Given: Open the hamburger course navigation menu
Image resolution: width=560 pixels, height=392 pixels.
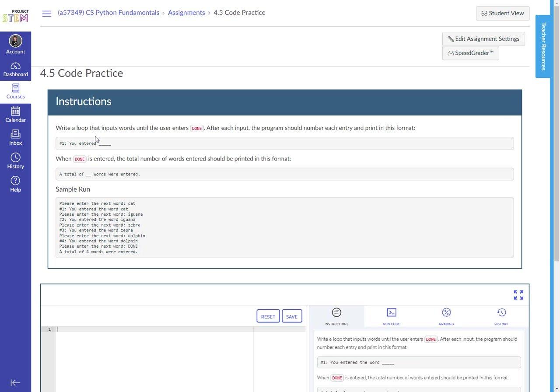Looking at the screenshot, I should (x=47, y=14).
